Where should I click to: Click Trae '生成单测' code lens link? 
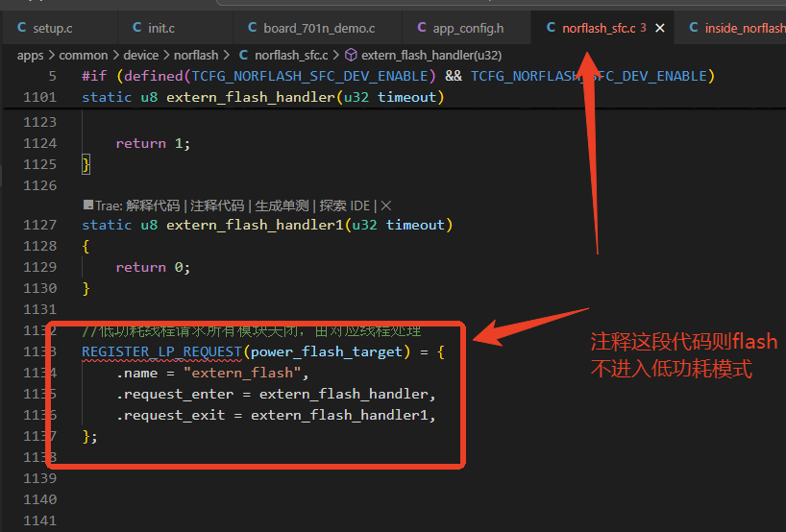282,206
